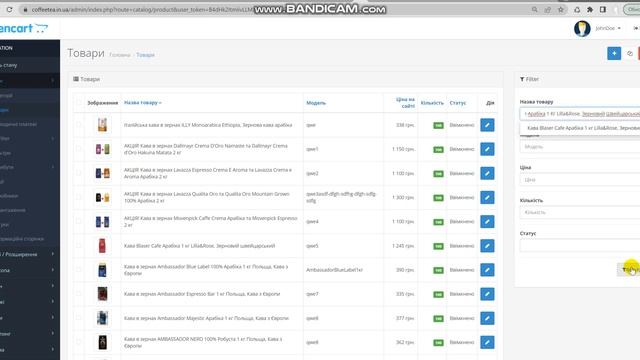Edit the ILLY Monoarabica Ethiopia product
Viewport: 640px width, 360px height.
pyautogui.click(x=487, y=125)
